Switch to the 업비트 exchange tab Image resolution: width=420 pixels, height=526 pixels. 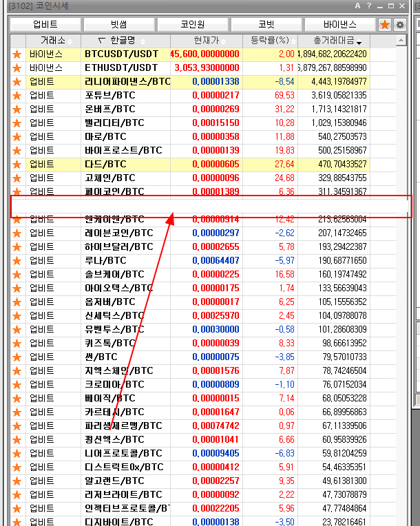pos(45,24)
